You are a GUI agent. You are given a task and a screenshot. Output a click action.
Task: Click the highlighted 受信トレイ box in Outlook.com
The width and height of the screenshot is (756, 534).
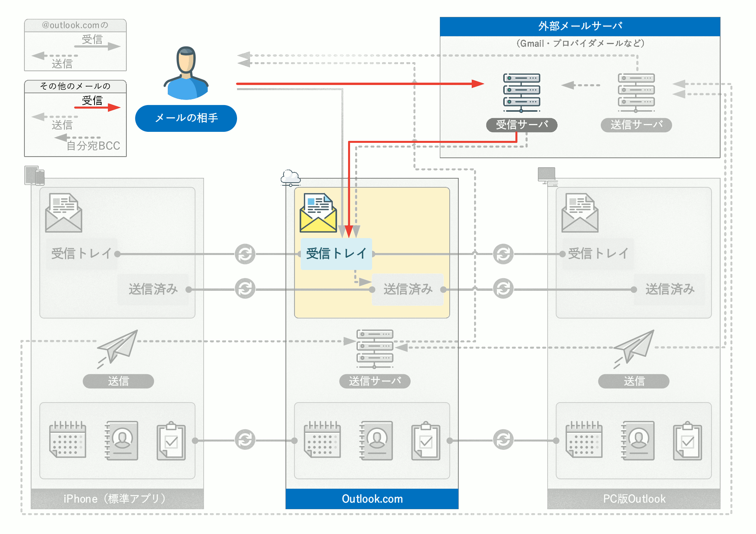point(336,254)
